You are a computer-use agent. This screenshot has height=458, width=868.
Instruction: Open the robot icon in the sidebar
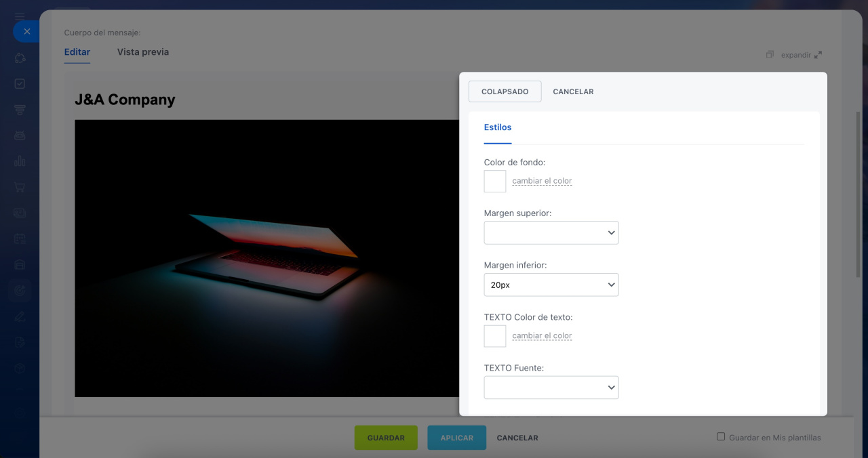coord(20,136)
